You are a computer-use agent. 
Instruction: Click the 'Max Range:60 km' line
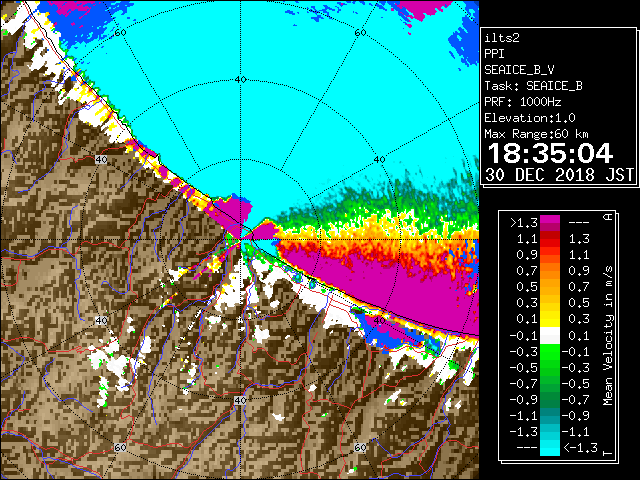point(537,134)
